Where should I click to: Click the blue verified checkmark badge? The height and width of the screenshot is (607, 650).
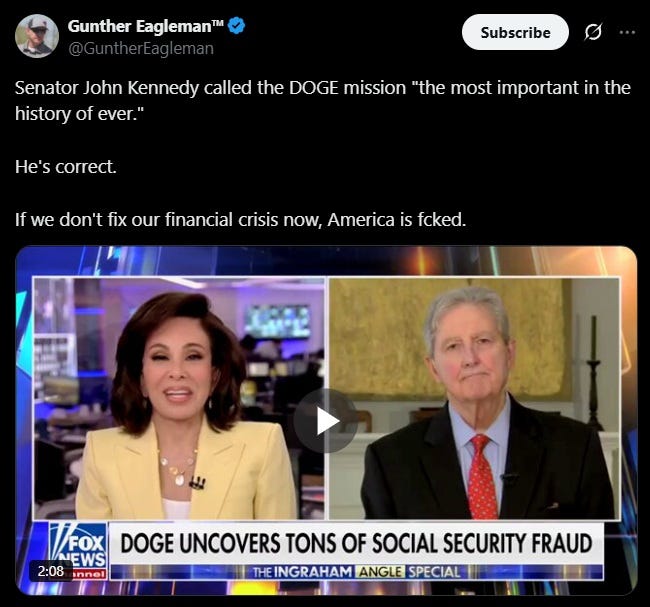coord(237,26)
